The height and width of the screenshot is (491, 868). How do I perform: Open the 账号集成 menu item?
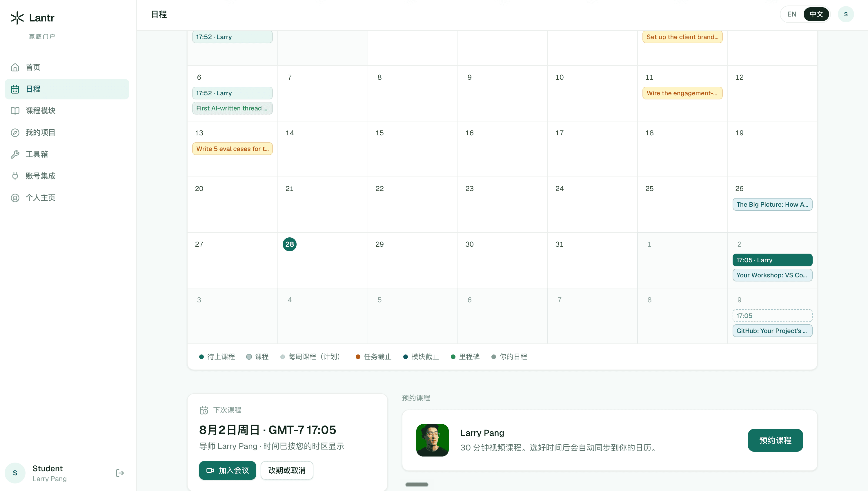point(67,176)
